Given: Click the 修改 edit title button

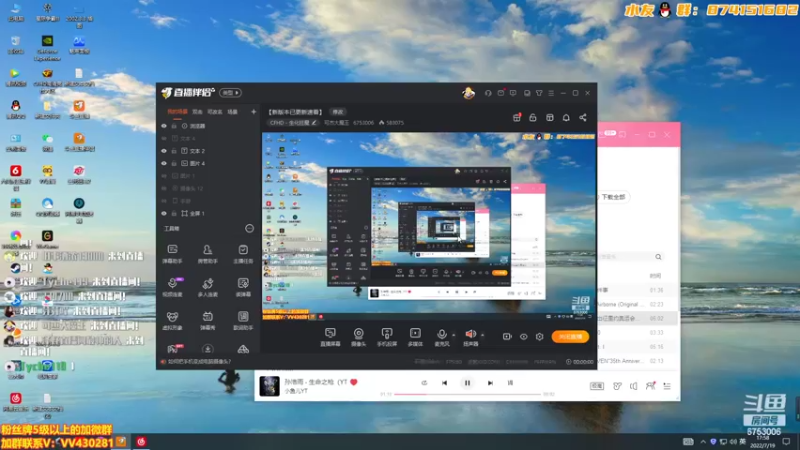Looking at the screenshot, I should pyautogui.click(x=338, y=112).
